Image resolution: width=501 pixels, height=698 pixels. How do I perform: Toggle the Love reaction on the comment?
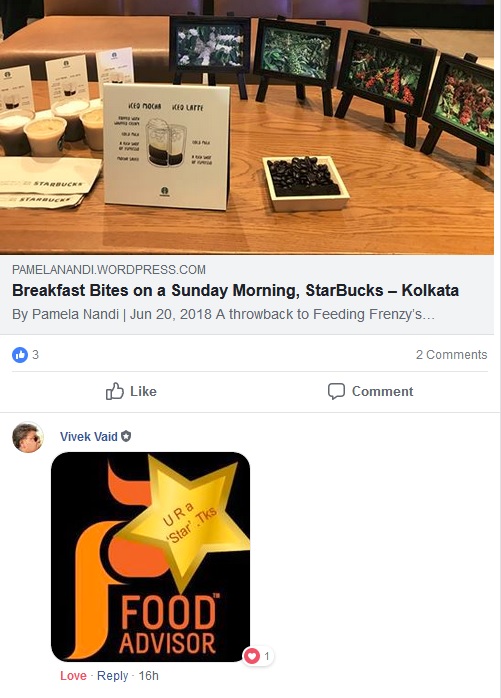[73, 676]
